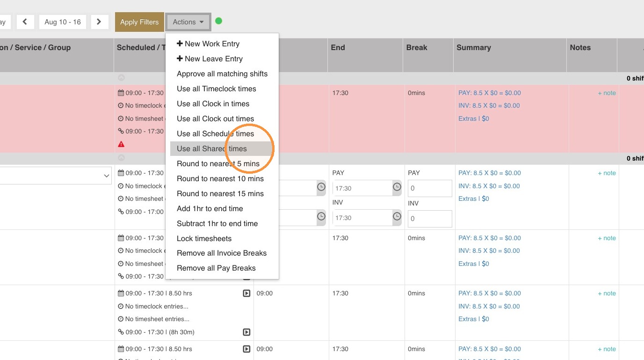Screen dimensions: 644x360
Task: Open the empty select dropdown in Service column
Action: 56,176
